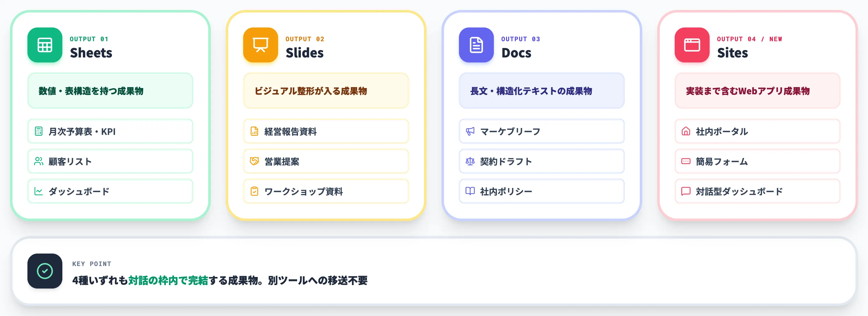
Task: Click the OUTPUT 03 label
Action: click(x=521, y=39)
